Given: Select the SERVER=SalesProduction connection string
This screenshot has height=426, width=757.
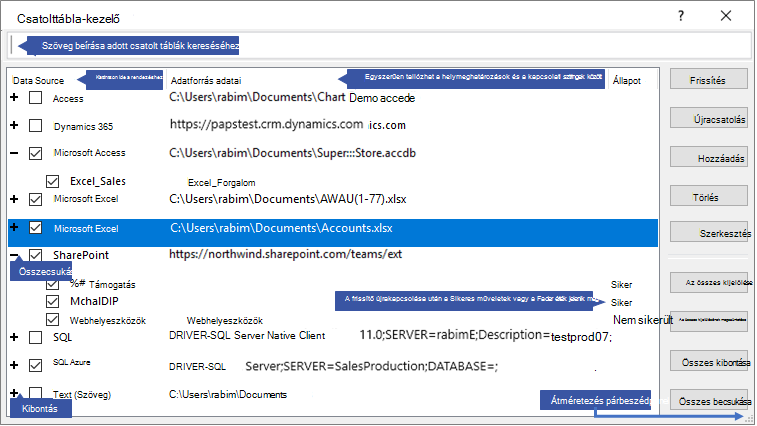Looking at the screenshot, I should (333, 366).
